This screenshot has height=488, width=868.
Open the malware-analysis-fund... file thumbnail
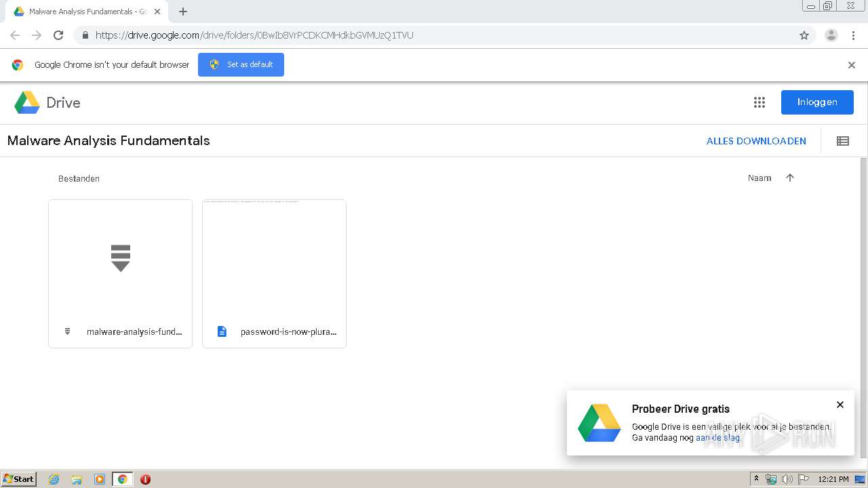pos(121,258)
